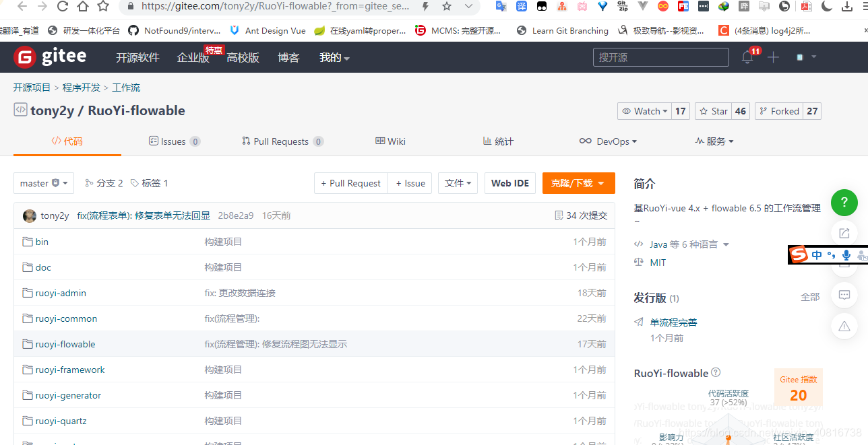
Task: Click the plus create icon
Action: (774, 57)
